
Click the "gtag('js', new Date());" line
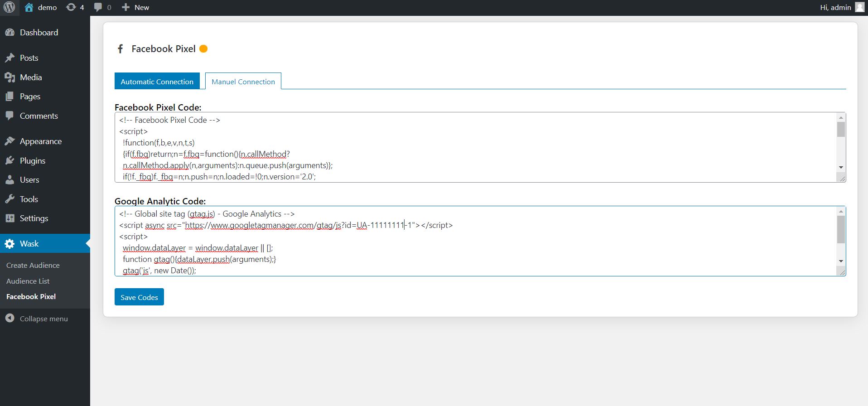(x=159, y=271)
